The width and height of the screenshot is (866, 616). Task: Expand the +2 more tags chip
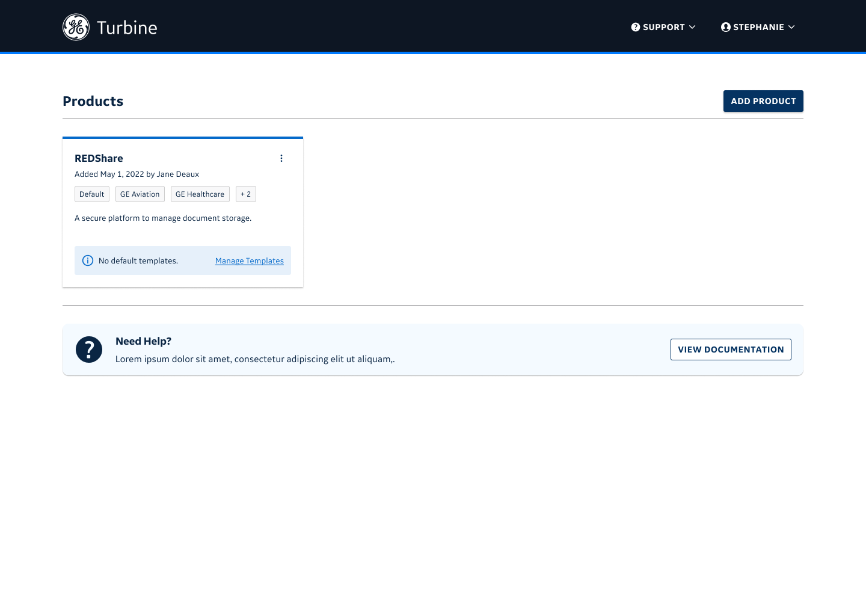(x=245, y=194)
